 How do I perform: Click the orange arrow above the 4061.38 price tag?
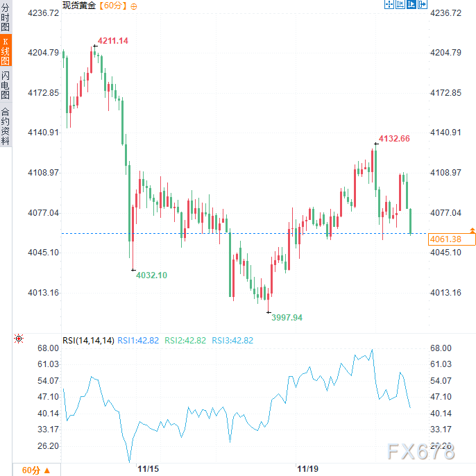coord(473,230)
